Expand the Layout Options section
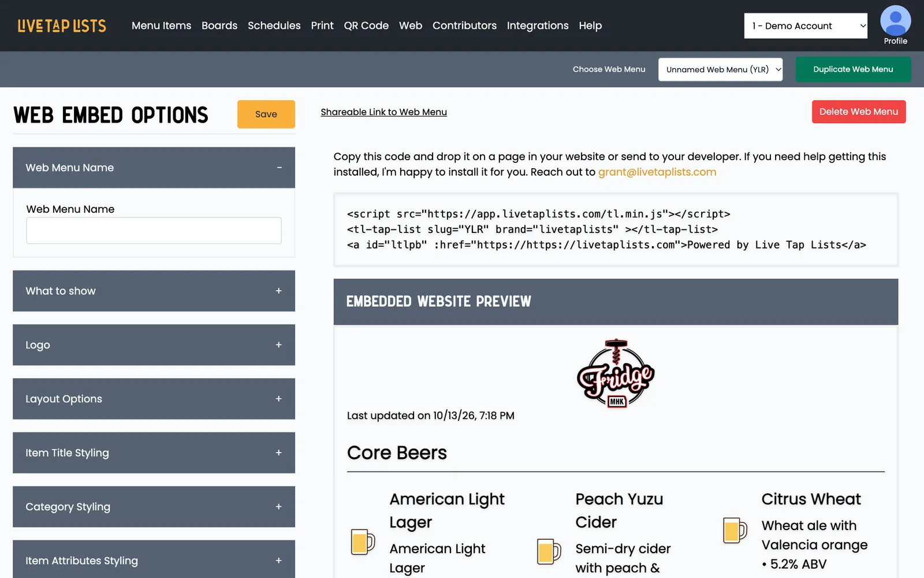Image resolution: width=924 pixels, height=578 pixels. tap(154, 399)
